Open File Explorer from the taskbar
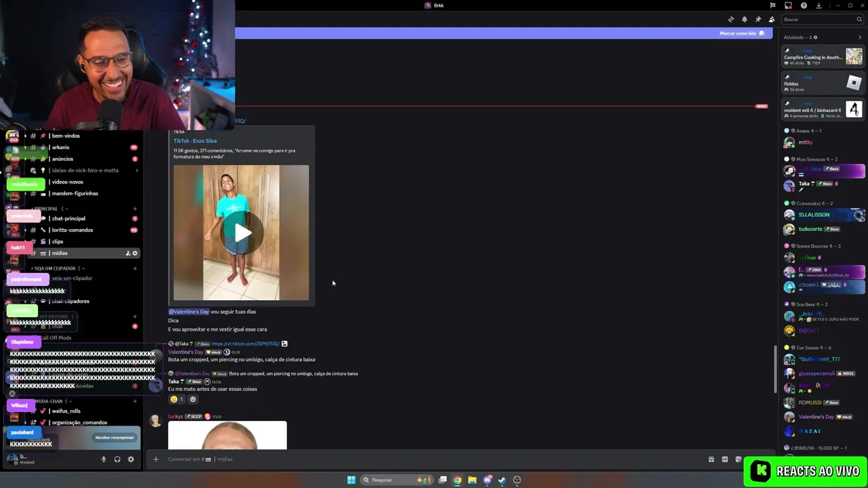Image resolution: width=868 pixels, height=488 pixels. pos(472,480)
